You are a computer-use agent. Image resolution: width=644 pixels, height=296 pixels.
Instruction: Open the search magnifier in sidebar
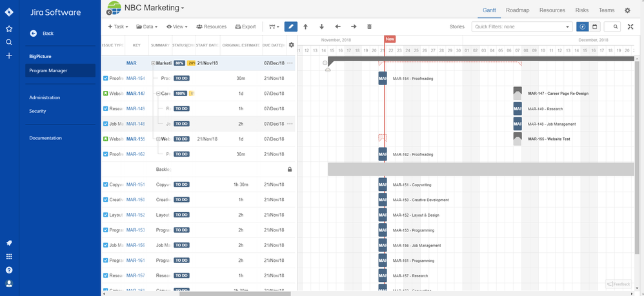[9, 42]
